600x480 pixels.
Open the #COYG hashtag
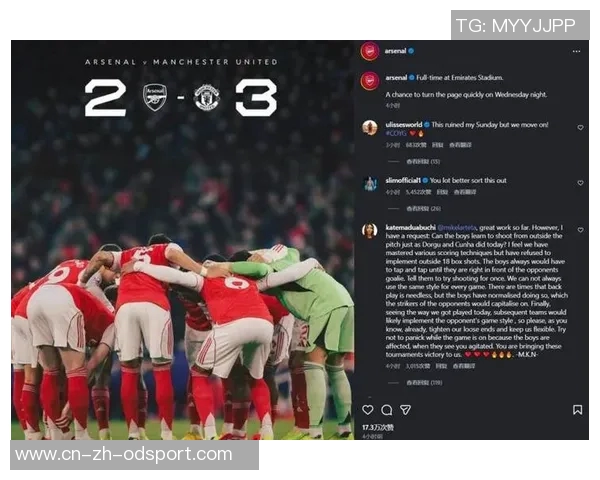(396, 133)
